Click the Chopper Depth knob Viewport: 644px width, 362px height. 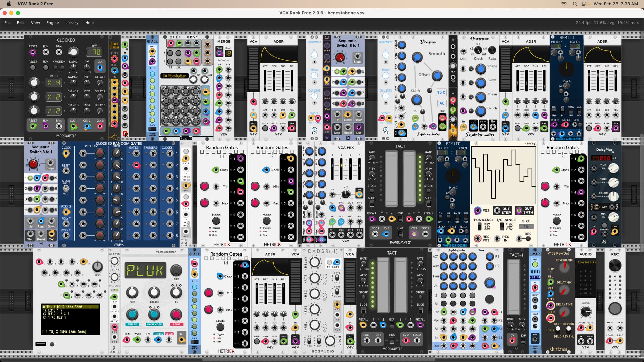[x=481, y=111]
